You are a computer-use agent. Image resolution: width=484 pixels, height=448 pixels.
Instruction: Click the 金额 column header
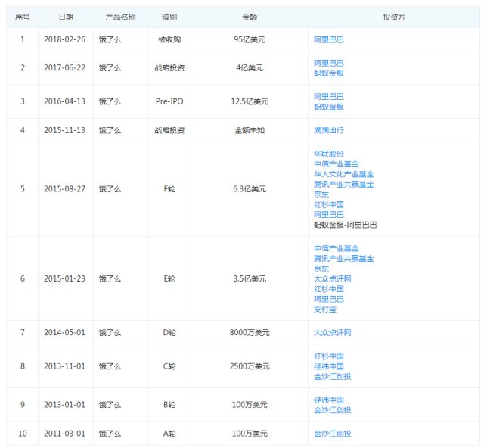[x=250, y=17]
